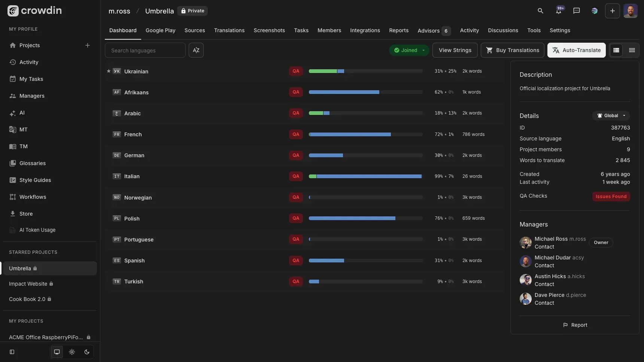Open the Polish language row

[305, 218]
